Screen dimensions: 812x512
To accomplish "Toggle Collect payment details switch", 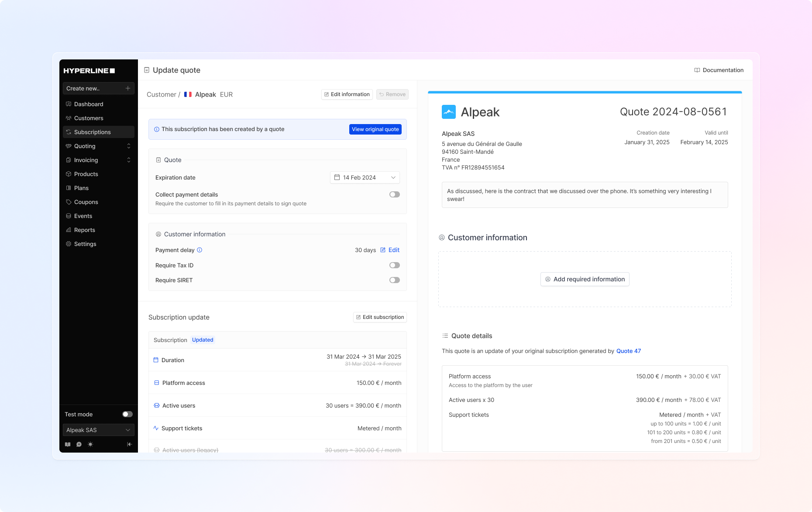I will coord(395,194).
